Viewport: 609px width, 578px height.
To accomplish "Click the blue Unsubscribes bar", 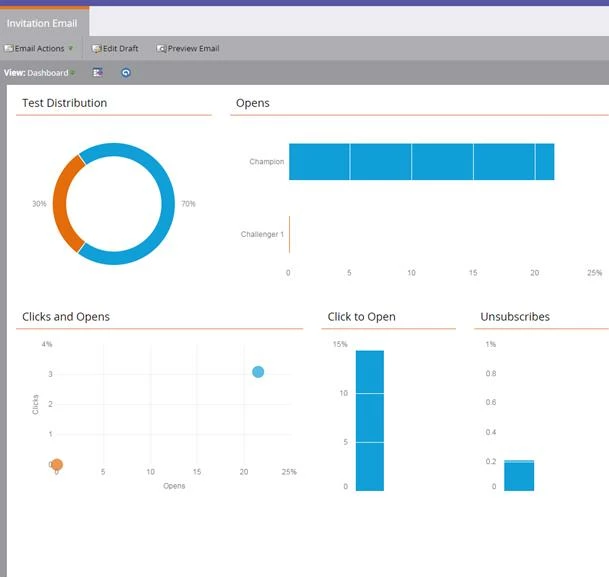I will coord(519,475).
